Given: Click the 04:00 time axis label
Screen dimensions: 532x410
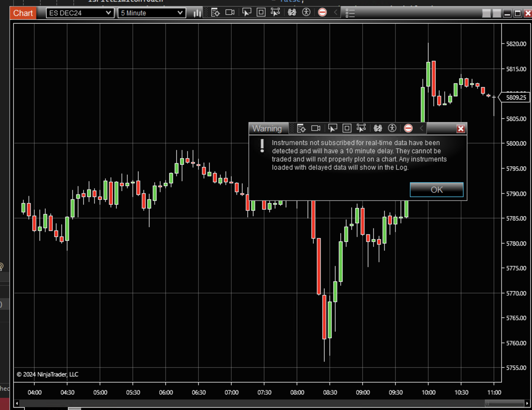Looking at the screenshot, I should tap(35, 392).
